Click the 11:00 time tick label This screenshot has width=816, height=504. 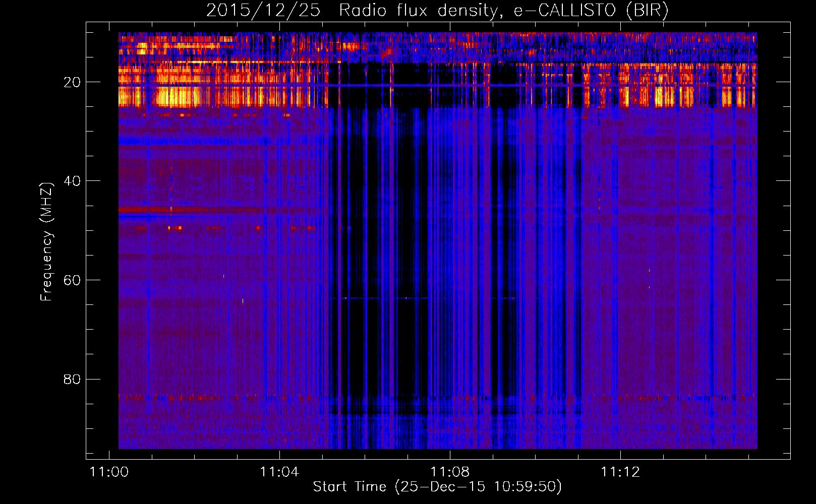coord(109,472)
